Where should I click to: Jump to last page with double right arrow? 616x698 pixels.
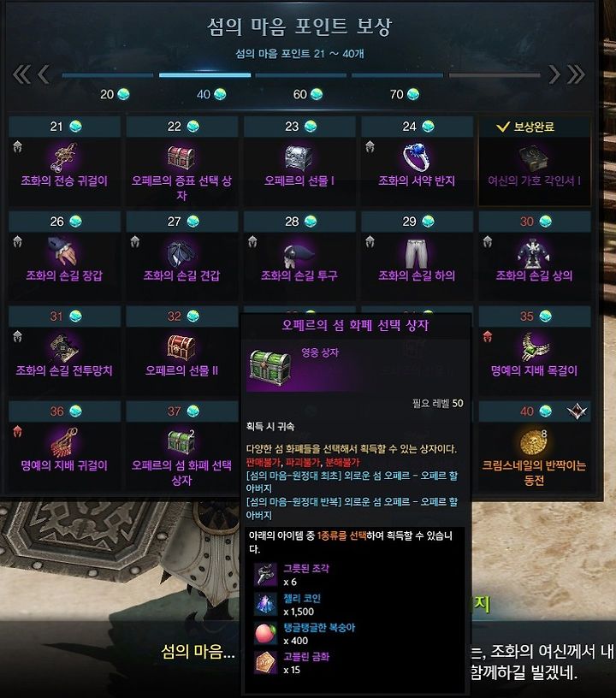coord(576,74)
